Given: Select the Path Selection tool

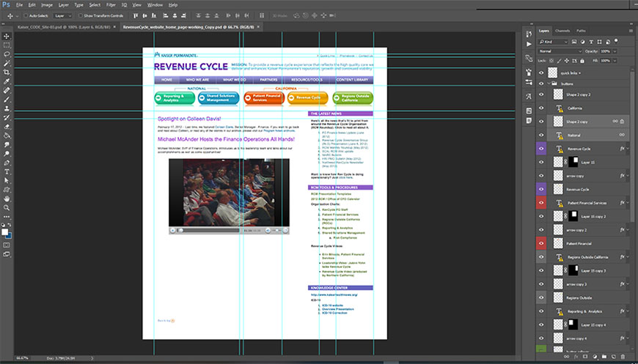Looking at the screenshot, I should pyautogui.click(x=7, y=181).
